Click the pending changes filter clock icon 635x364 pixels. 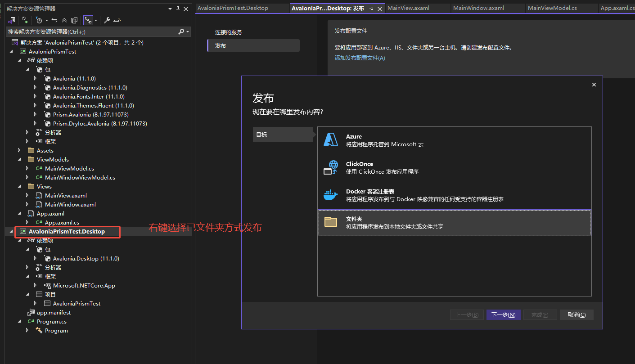coord(39,20)
